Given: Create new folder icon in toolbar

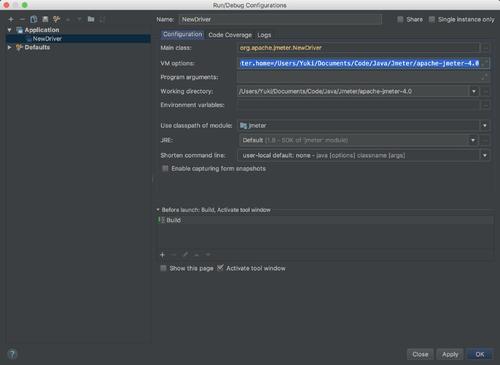Looking at the screenshot, I should [91, 19].
